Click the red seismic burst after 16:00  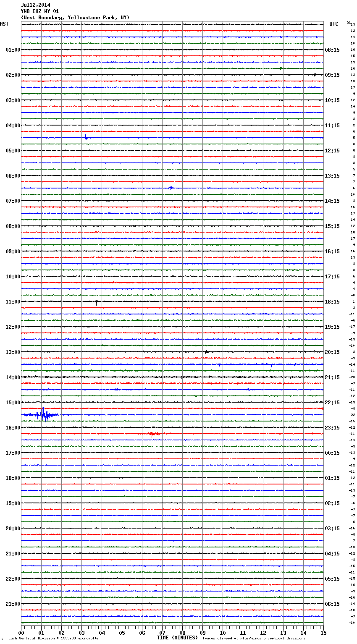(154, 434)
